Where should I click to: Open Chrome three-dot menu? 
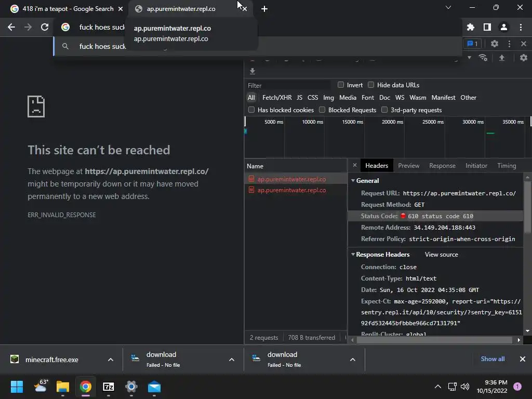coord(521,27)
